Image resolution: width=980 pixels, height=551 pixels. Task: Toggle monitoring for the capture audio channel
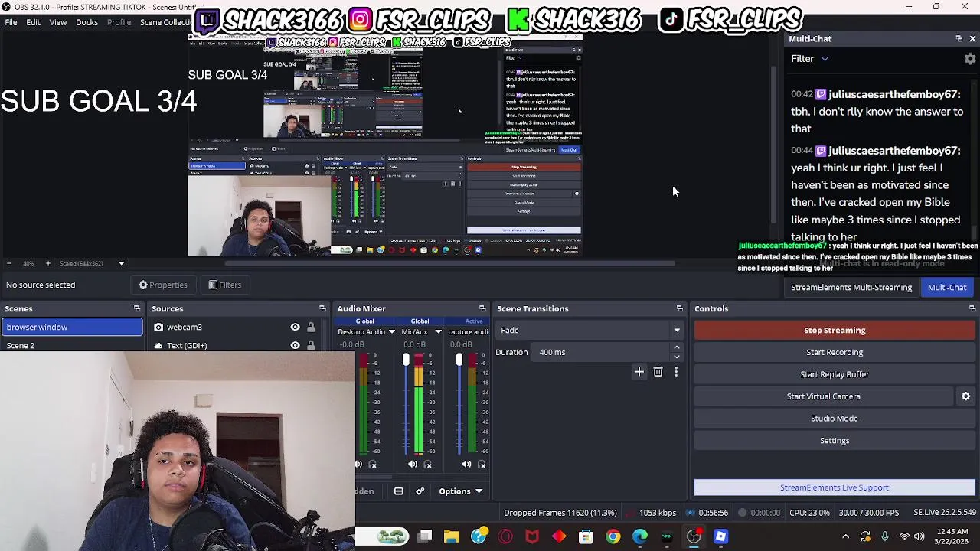click(482, 464)
